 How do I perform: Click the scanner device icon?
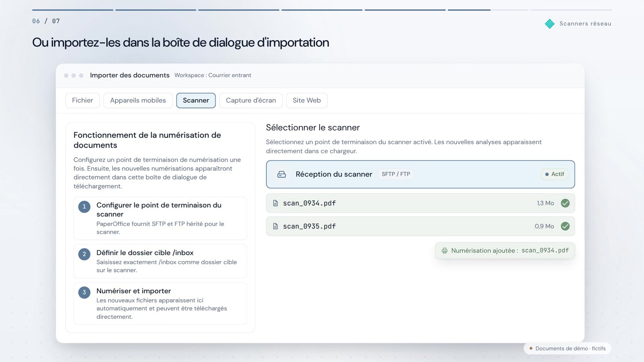coord(282,175)
